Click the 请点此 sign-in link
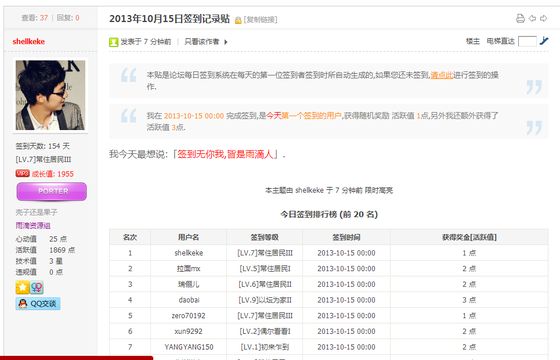The image size is (560, 360). pyautogui.click(x=442, y=75)
